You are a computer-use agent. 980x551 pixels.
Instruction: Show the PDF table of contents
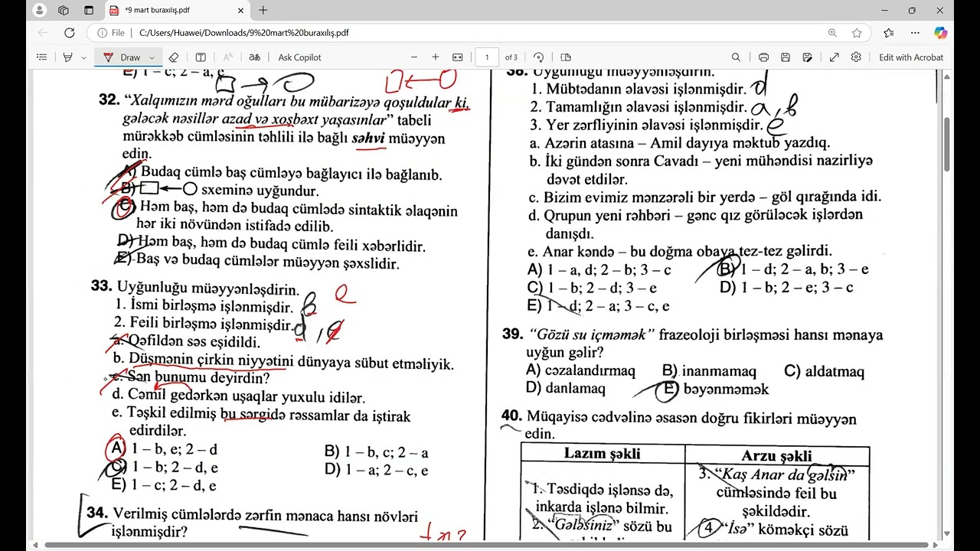tap(41, 57)
